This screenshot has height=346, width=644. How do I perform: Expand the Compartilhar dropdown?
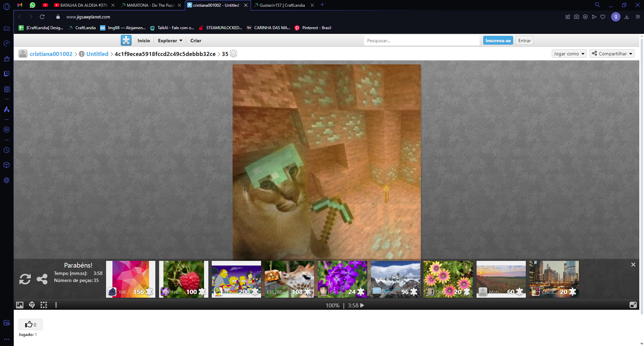click(x=612, y=54)
